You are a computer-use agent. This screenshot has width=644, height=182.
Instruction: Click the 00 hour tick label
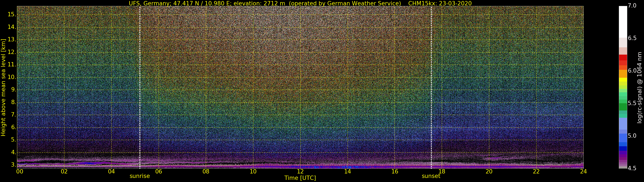tap(20, 172)
